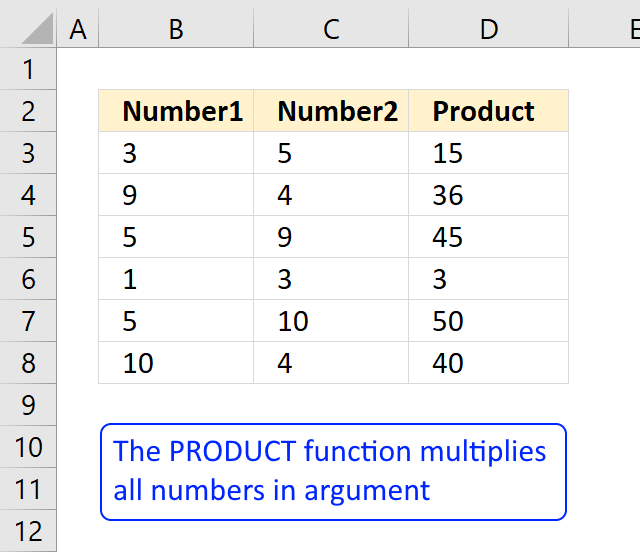This screenshot has width=640, height=552.
Task: Select row 2 header
Action: 28,111
